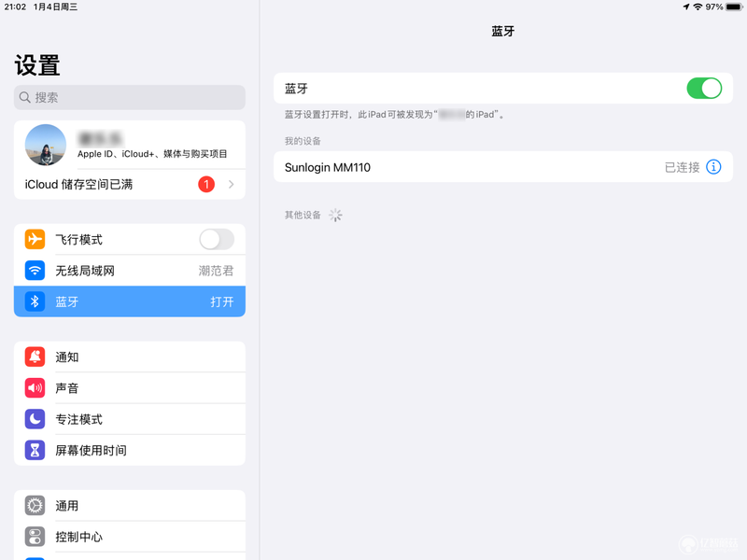The height and width of the screenshot is (560, 747).
Task: Tap the search magnifier icon
Action: pos(25,98)
